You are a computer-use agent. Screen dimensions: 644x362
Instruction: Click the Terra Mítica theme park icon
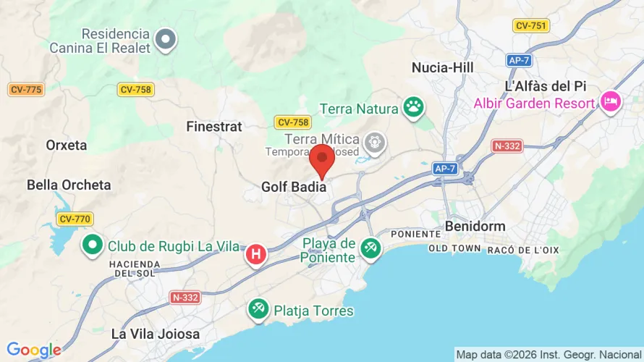[x=375, y=143]
